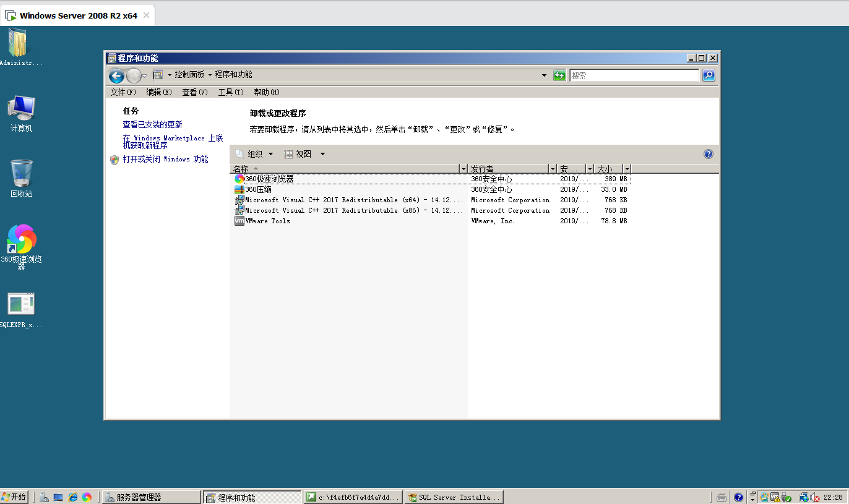Click the 33.0 MB size cell
The image size is (849, 504).
tap(614, 190)
